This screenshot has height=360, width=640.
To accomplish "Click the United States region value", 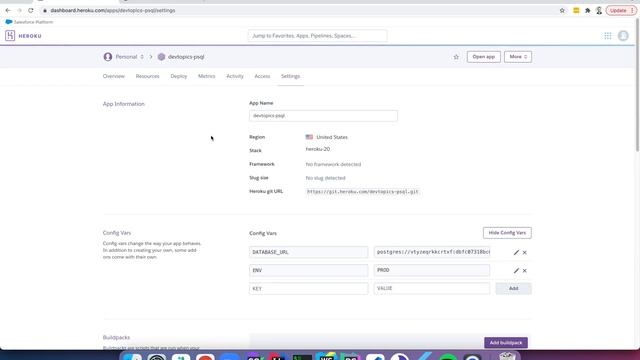I will tap(332, 137).
